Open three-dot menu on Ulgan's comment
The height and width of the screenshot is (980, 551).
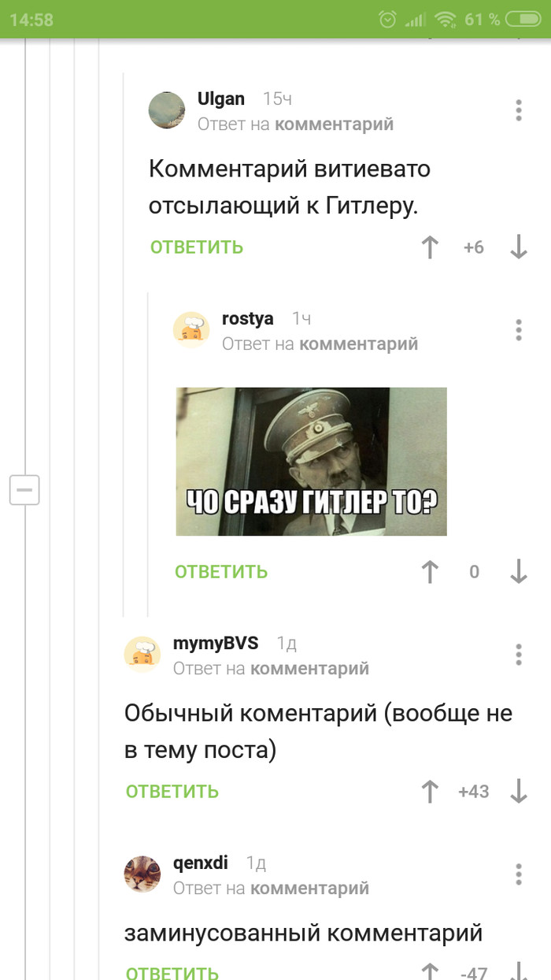pos(518,110)
